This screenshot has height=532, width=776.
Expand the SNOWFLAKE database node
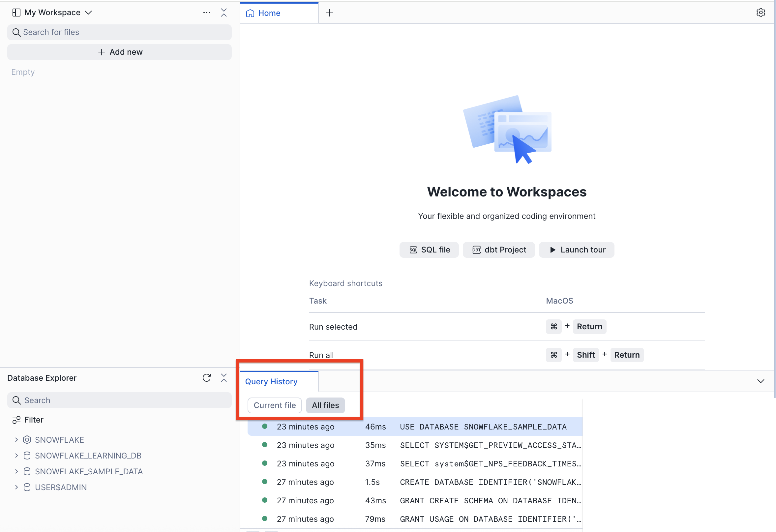tap(16, 440)
